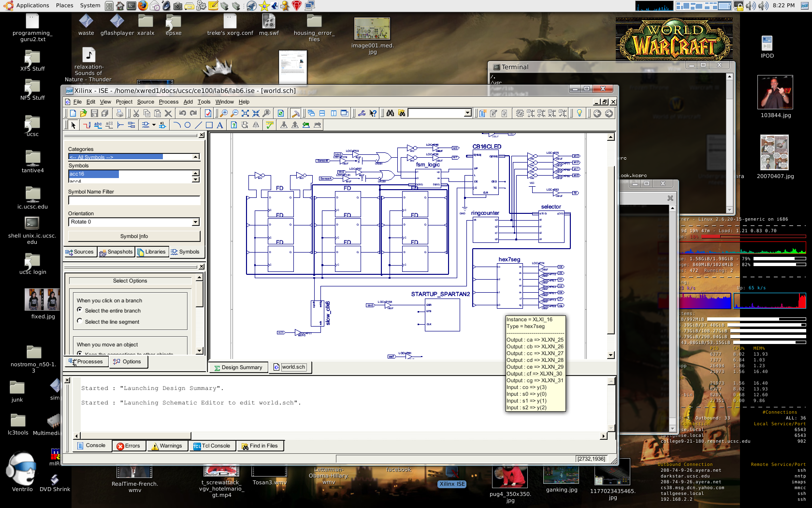Screen dimensions: 812x508
Task: Open the toolbar search combo box dropdown
Action: point(467,113)
